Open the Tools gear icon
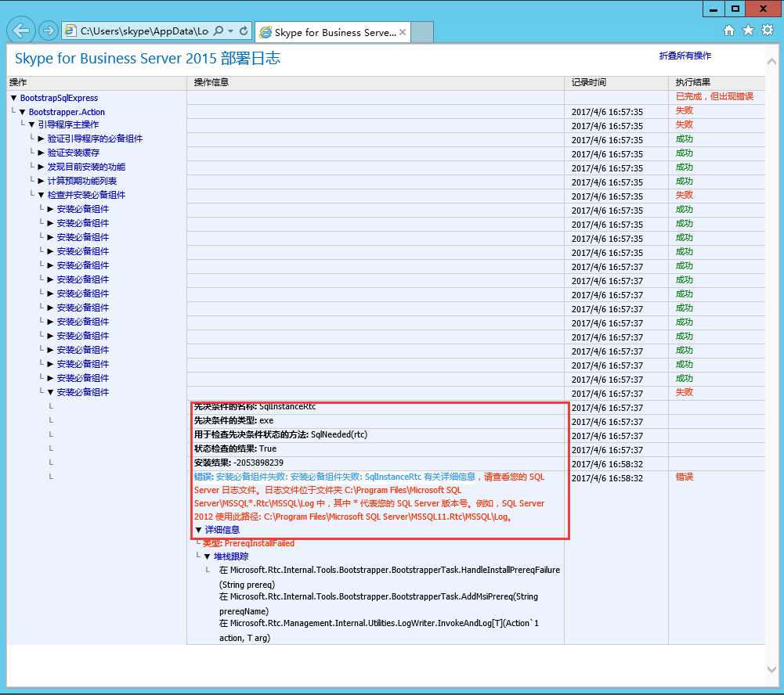Screen dimensions: 784x695 (x=768, y=30)
